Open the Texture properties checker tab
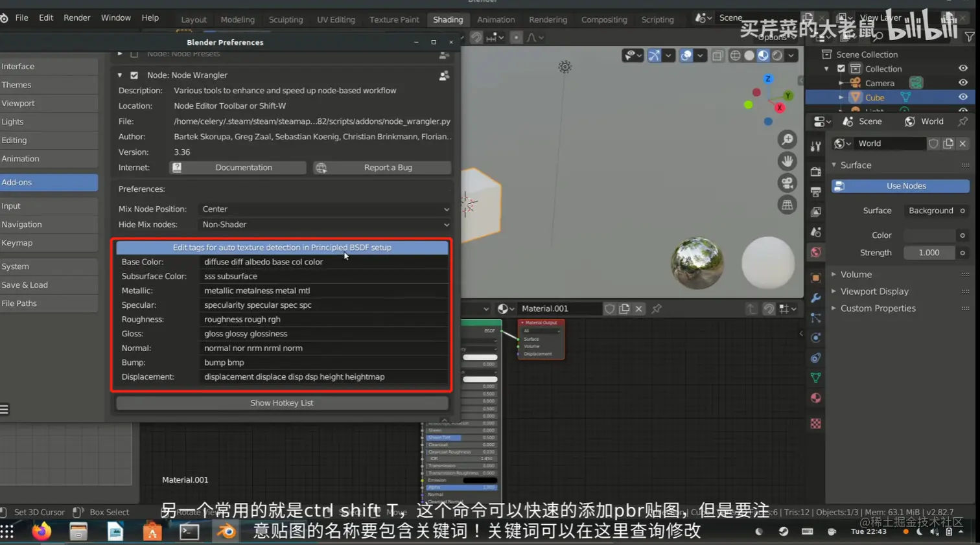The height and width of the screenshot is (545, 980). pyautogui.click(x=815, y=423)
